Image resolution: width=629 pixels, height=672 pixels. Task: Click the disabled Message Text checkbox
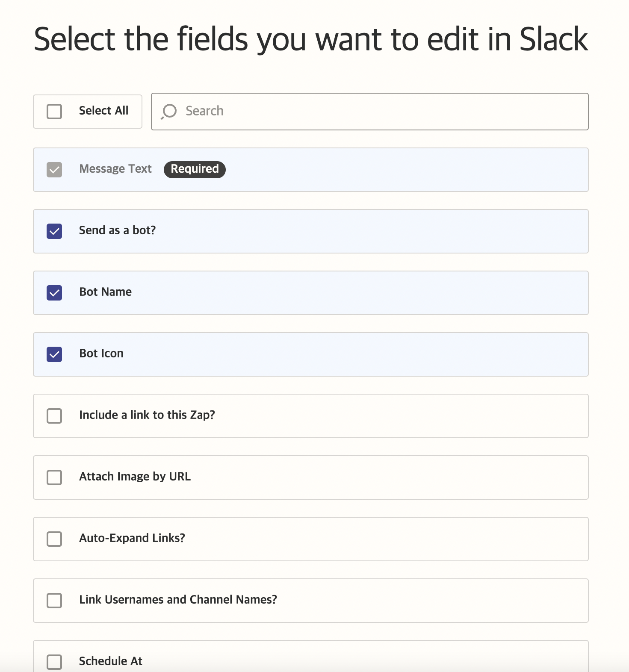point(54,170)
